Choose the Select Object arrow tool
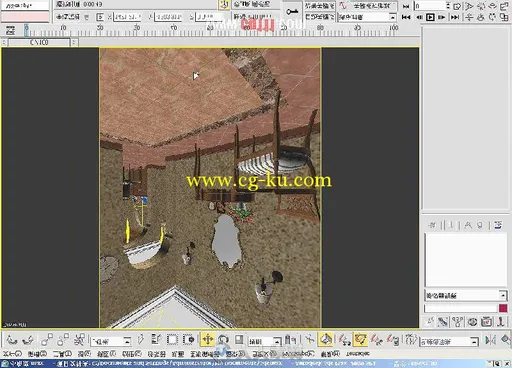The height and width of the screenshot is (368, 512). coord(141,340)
